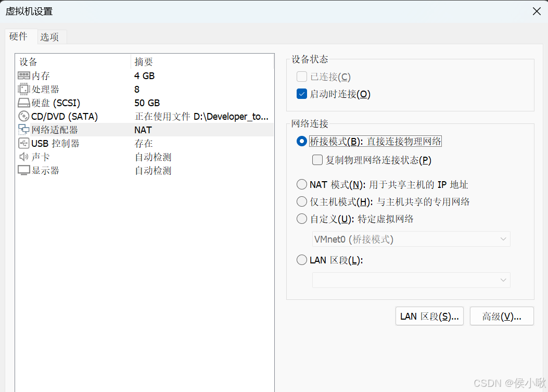The height and width of the screenshot is (392, 548).
Task: Select 自定义(U) virtual network radio
Action: coord(302,219)
